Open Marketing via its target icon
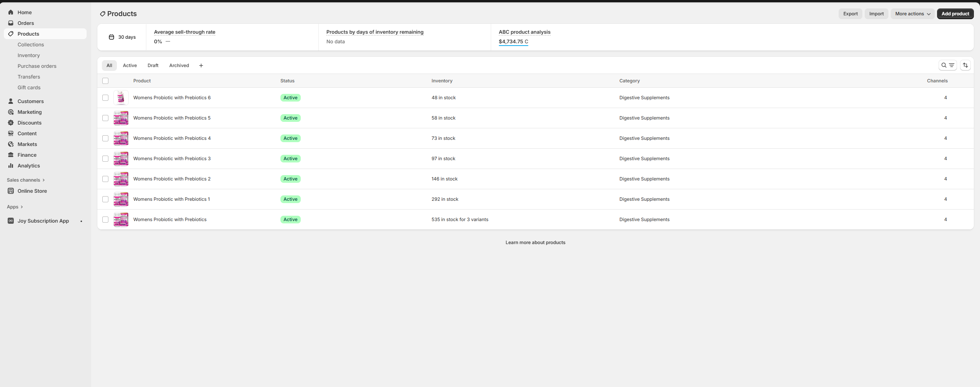The width and height of the screenshot is (980, 387). point(11,112)
